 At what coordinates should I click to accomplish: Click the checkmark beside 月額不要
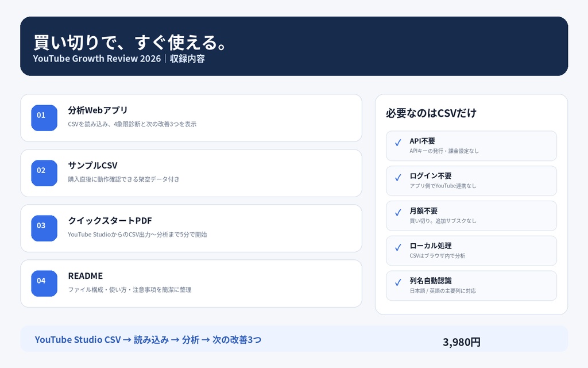398,213
